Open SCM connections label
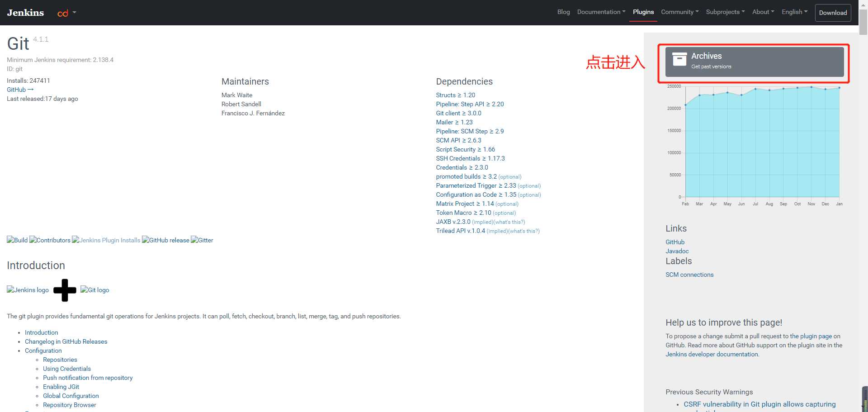Image resolution: width=868 pixels, height=412 pixels. 689,275
